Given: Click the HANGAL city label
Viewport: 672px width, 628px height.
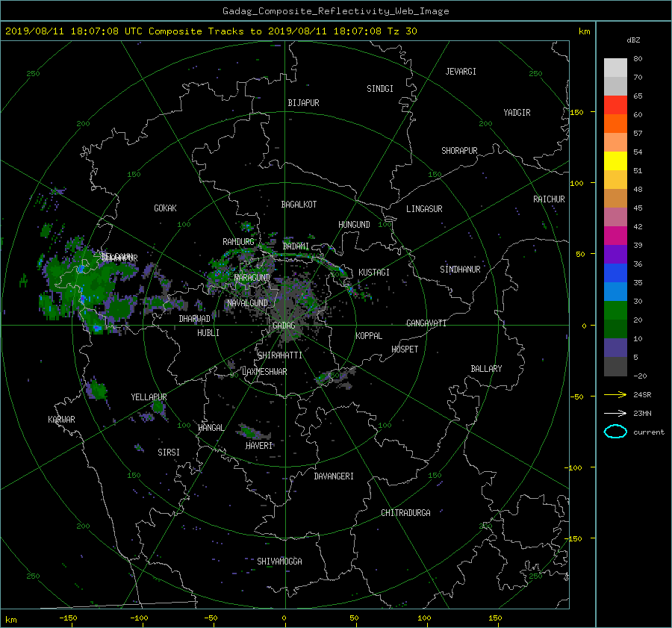Looking at the screenshot, I should 211,428.
